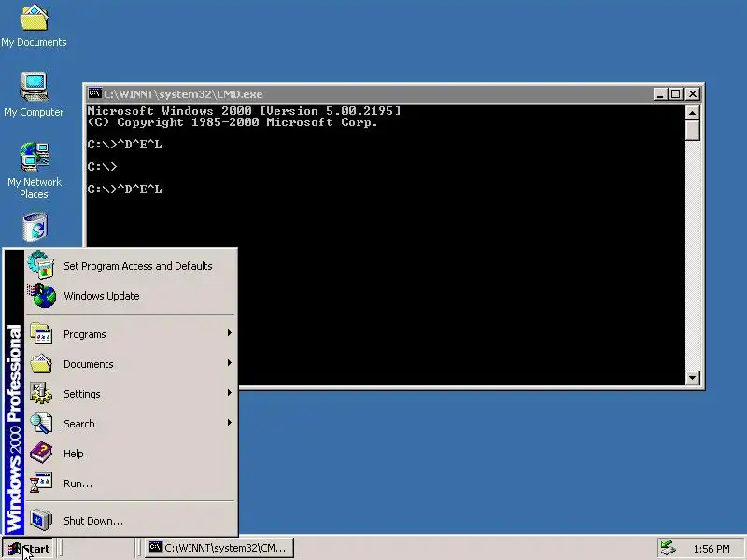Image resolution: width=747 pixels, height=560 pixels.
Task: Expand the arrow next to Documents
Action: click(229, 363)
